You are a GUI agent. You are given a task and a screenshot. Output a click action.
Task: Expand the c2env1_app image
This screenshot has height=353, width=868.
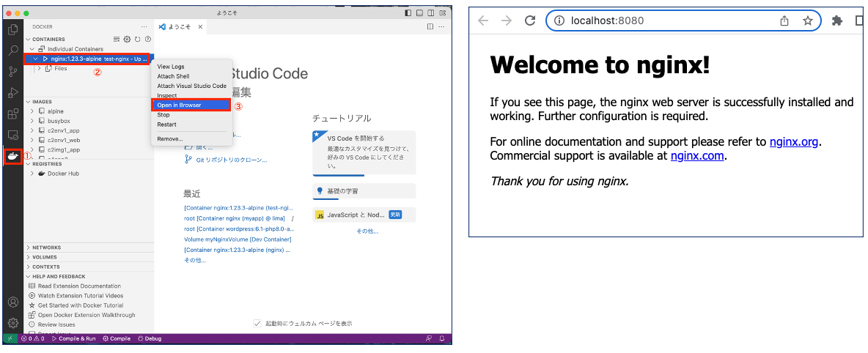[32, 130]
